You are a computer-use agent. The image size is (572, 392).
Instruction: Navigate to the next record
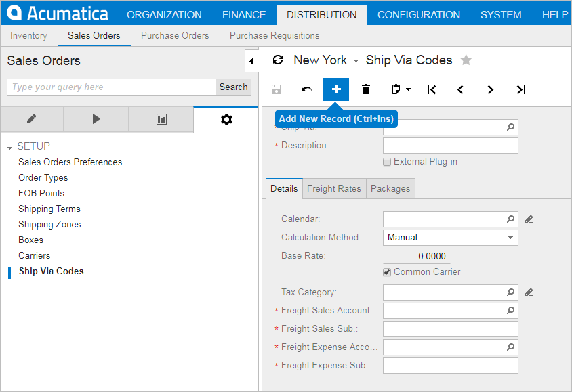[491, 89]
